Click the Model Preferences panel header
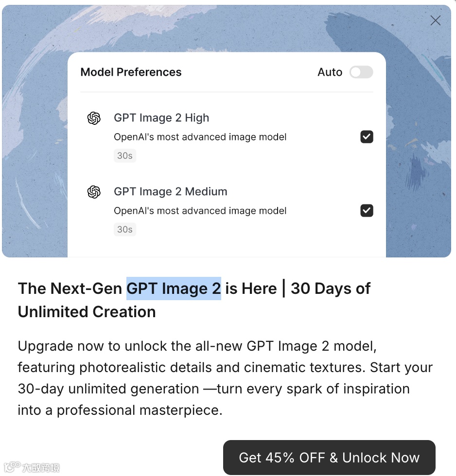The width and height of the screenshot is (456, 476). [x=130, y=72]
